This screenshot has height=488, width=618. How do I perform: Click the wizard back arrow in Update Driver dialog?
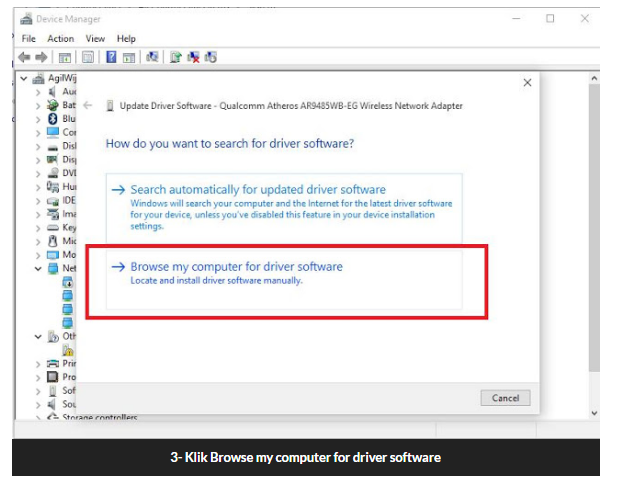tap(88, 105)
